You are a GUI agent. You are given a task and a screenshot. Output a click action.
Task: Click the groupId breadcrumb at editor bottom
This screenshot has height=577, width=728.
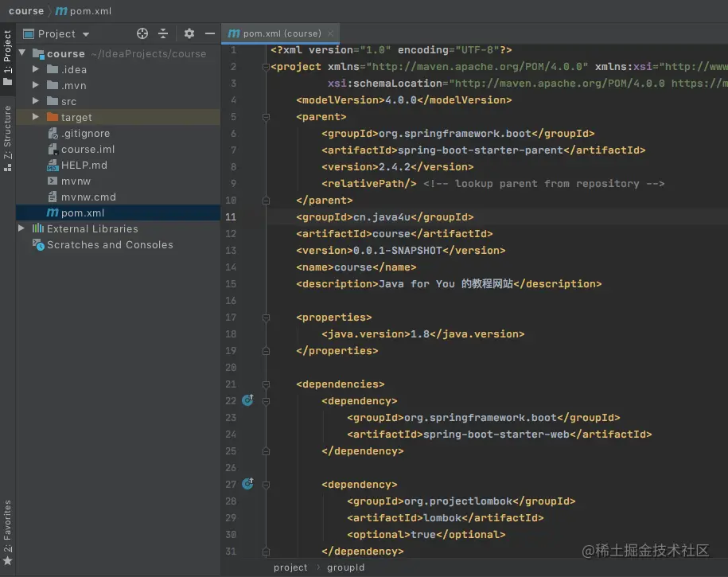pyautogui.click(x=345, y=567)
